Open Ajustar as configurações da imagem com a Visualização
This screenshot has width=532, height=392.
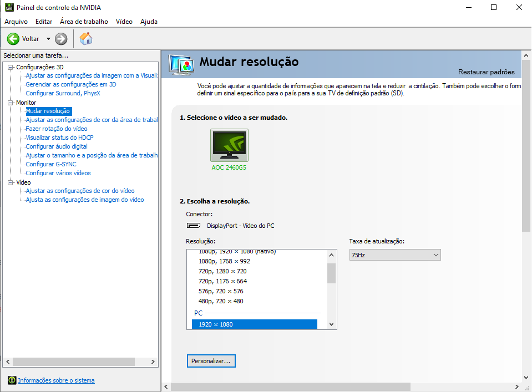point(92,75)
